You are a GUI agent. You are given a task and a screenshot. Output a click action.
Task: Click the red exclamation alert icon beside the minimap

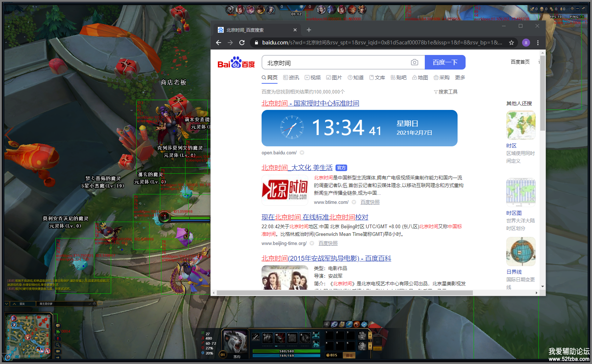[x=58, y=339]
